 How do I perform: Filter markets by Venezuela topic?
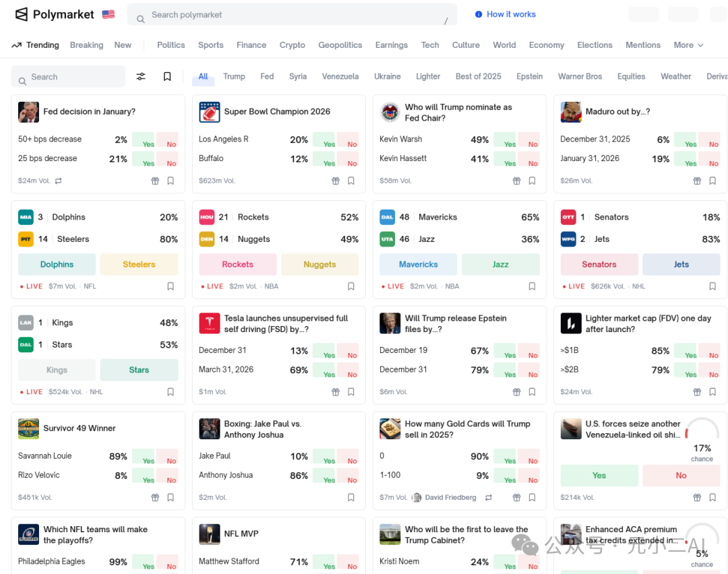(340, 77)
